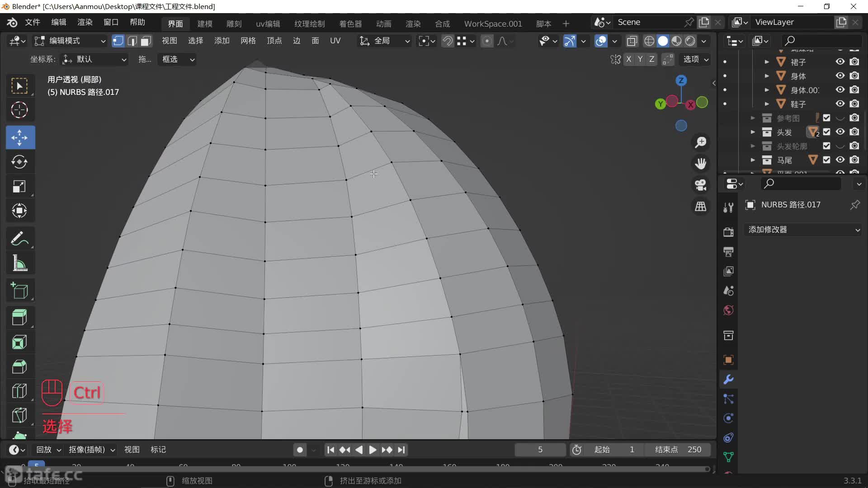
Task: Click the pan view hand icon
Action: pyautogui.click(x=701, y=164)
